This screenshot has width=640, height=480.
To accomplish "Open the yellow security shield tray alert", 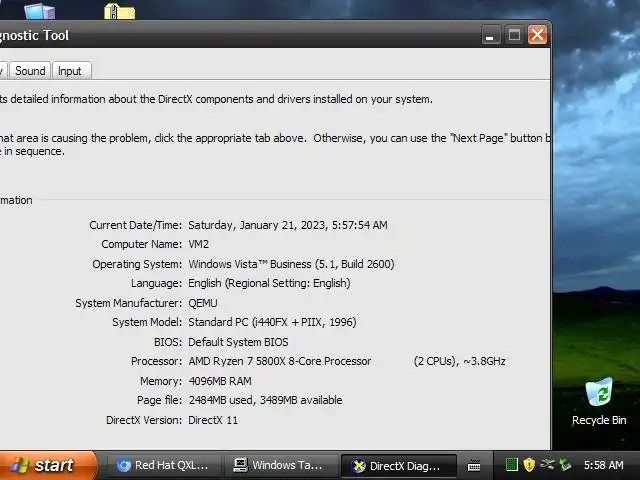I will (x=529, y=465).
